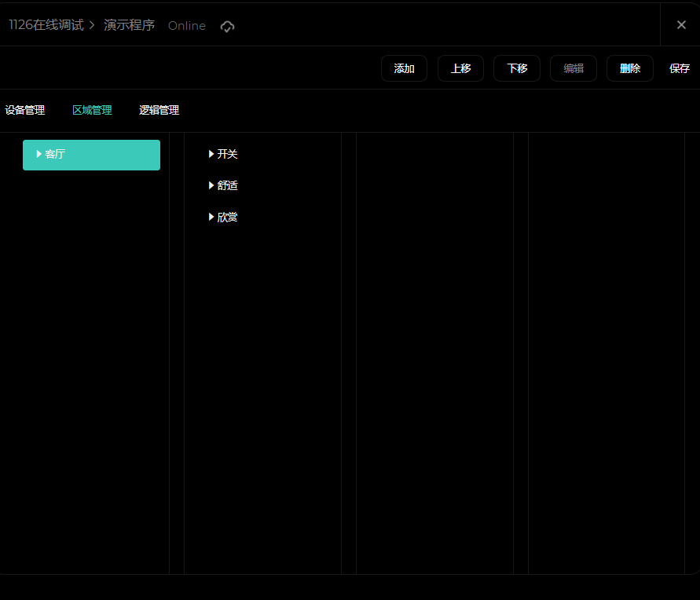Viewport: 700px width, 600px height.
Task: Switch to the 逻辑管理 tab
Action: pos(159,110)
